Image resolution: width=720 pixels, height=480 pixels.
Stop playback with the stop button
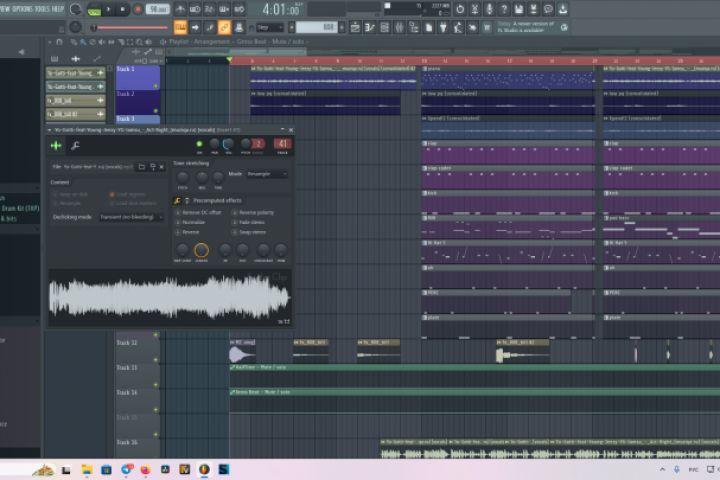click(x=123, y=9)
